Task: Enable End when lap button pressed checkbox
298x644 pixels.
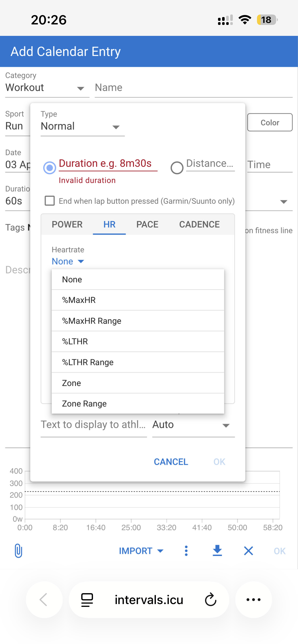Action: tap(50, 201)
